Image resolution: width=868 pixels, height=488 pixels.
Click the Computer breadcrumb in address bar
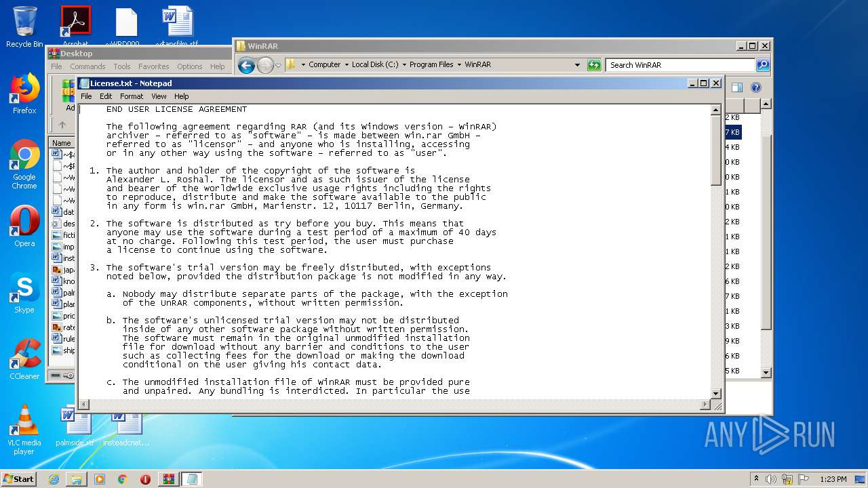click(x=324, y=65)
